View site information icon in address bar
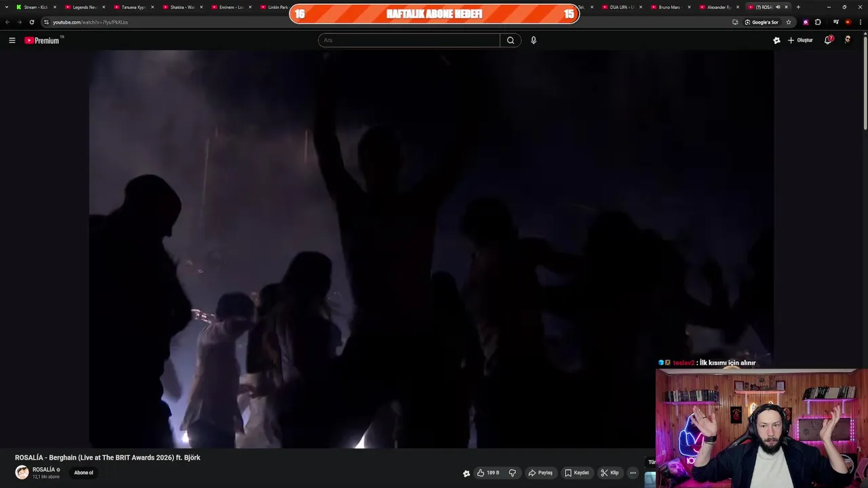 coord(46,22)
